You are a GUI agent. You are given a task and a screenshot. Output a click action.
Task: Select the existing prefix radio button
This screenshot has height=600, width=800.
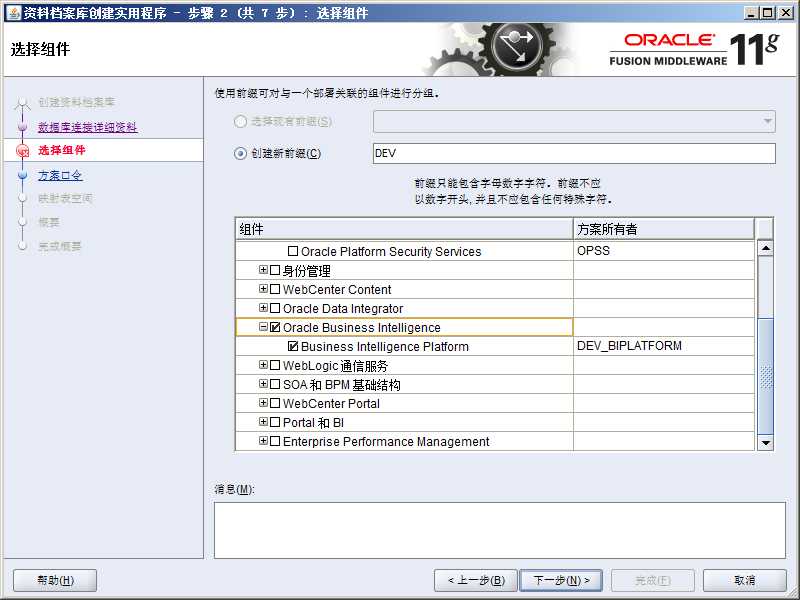240,121
